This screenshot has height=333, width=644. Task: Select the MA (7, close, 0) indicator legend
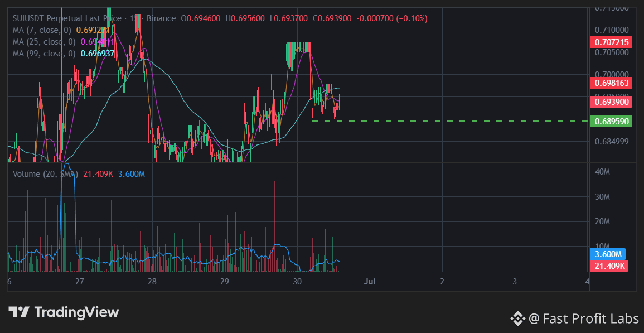pos(42,30)
